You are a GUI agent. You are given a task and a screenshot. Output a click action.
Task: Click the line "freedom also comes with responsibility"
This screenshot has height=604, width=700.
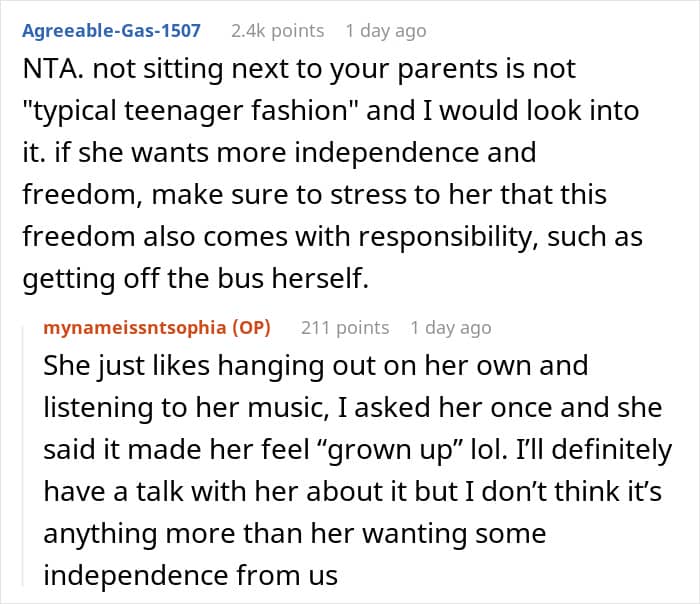coord(333,237)
